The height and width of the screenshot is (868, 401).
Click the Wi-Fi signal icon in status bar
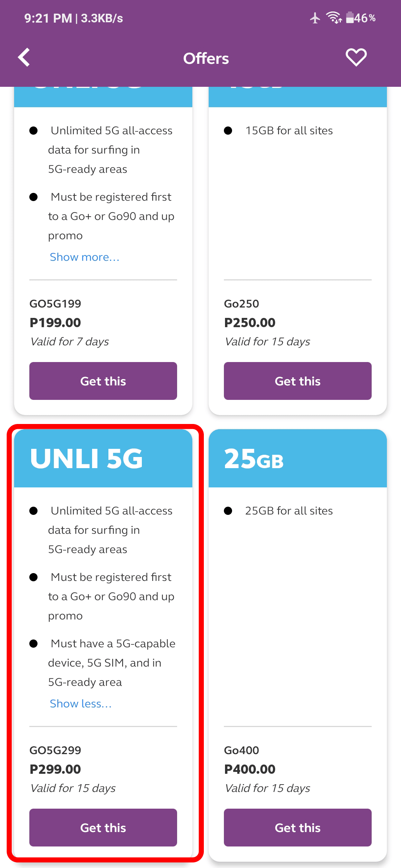(332, 17)
